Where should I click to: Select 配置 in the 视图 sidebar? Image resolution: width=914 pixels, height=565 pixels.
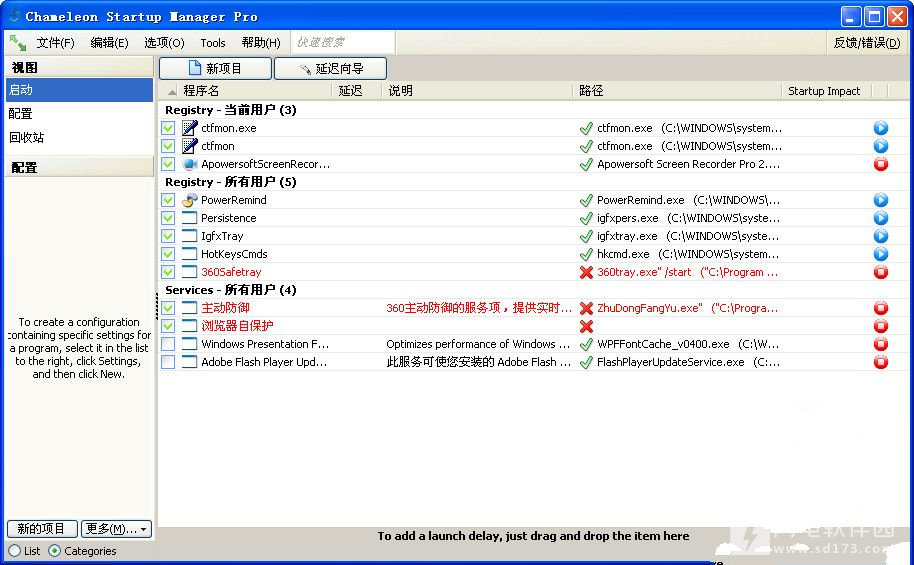[79, 114]
